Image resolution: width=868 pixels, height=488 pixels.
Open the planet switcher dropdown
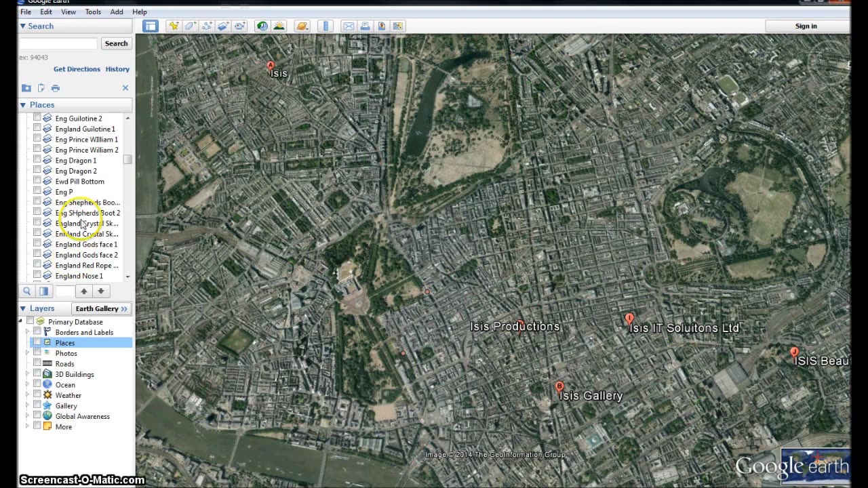(x=302, y=26)
